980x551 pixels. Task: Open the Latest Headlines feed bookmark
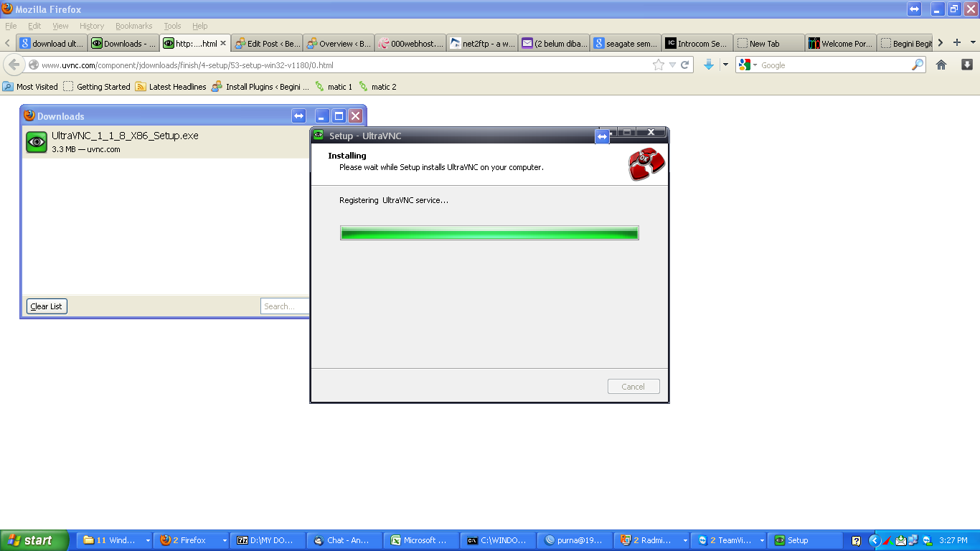pyautogui.click(x=171, y=86)
